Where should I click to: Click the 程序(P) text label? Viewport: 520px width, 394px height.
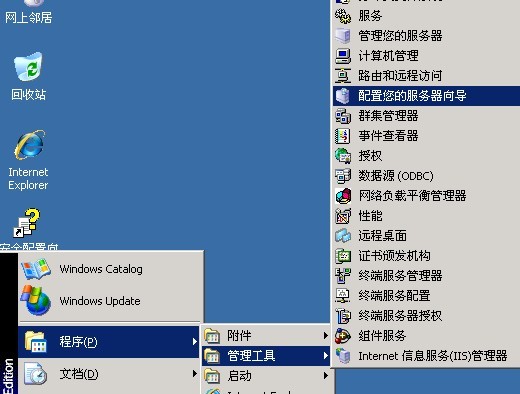[78, 342]
